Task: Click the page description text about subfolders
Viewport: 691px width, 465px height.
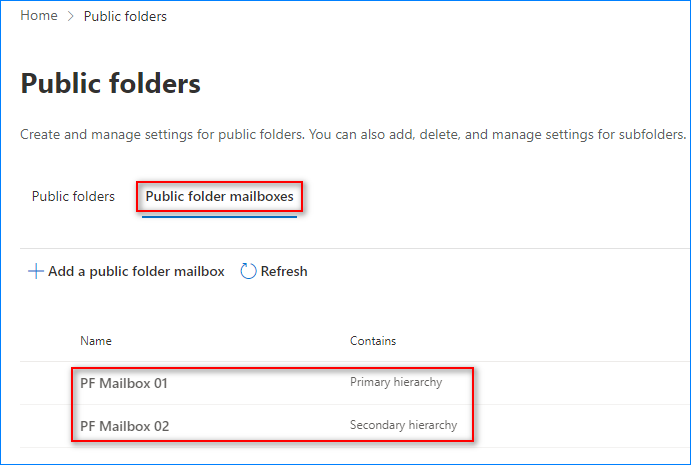Action: [x=353, y=134]
